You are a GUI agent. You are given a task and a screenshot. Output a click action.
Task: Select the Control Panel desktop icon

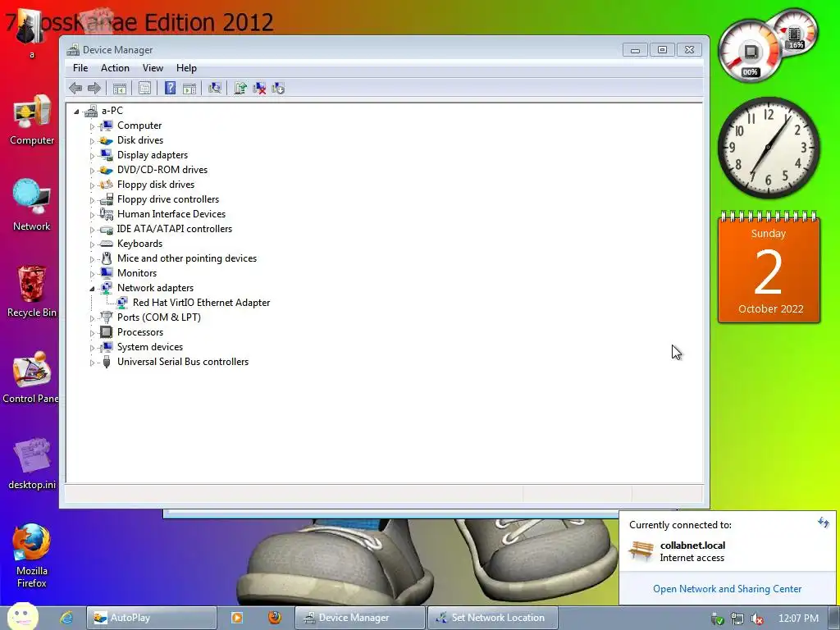[30, 377]
